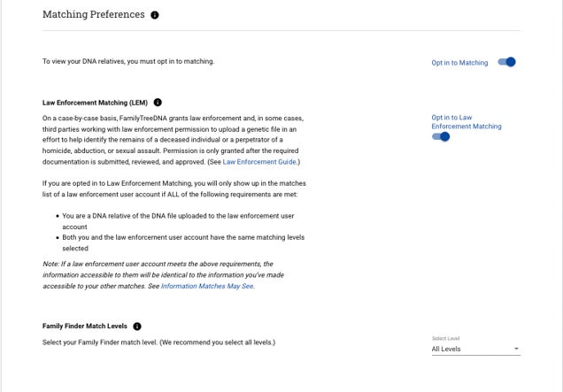
Task: Click the Law Enforcement Matching (LEM) heading
Action: [95, 103]
